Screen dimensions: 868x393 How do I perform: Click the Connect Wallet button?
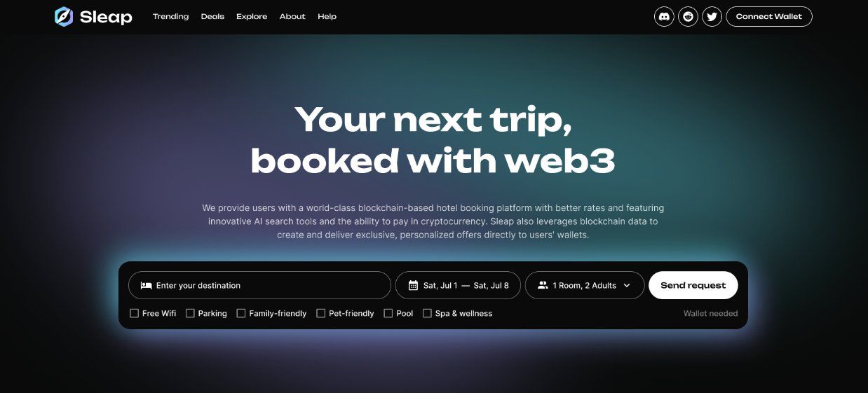[769, 16]
